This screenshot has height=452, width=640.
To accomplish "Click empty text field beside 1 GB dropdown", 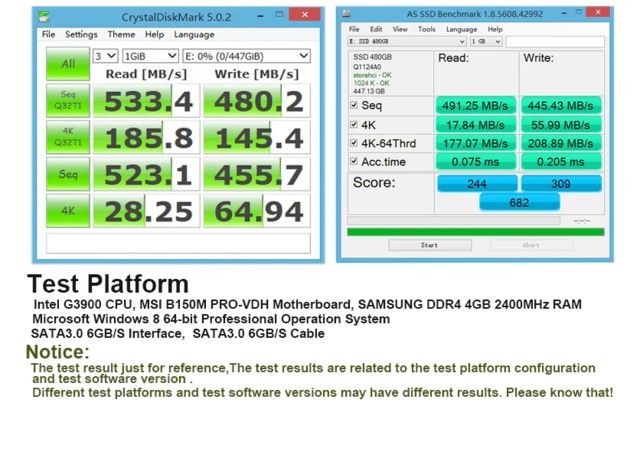I will coord(555,42).
